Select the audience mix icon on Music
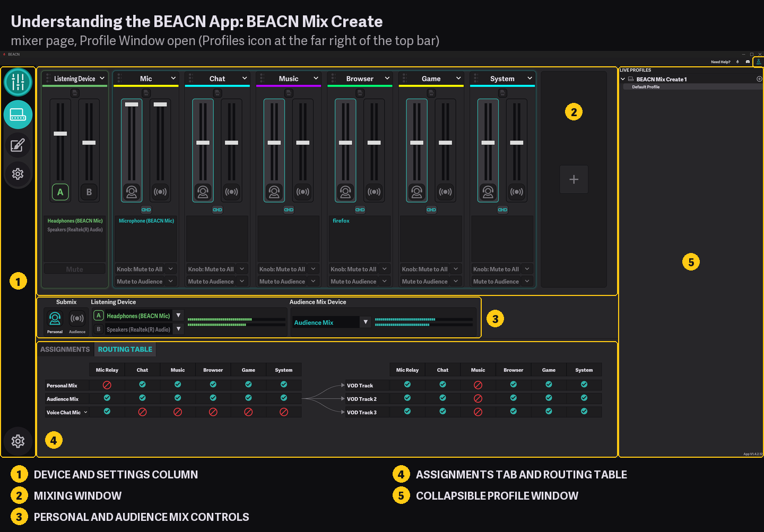Image resolution: width=764 pixels, height=532 pixels. [x=303, y=192]
